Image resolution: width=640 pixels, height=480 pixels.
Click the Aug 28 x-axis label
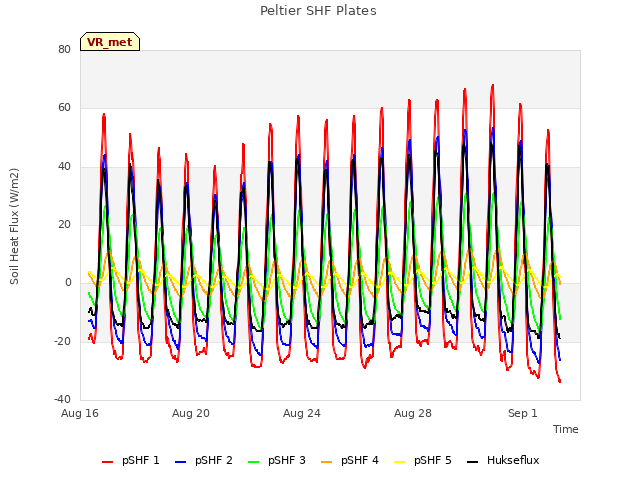413,413
